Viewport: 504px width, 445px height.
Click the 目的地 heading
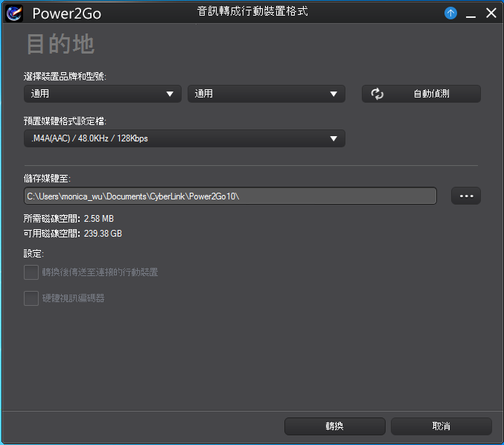[60, 44]
